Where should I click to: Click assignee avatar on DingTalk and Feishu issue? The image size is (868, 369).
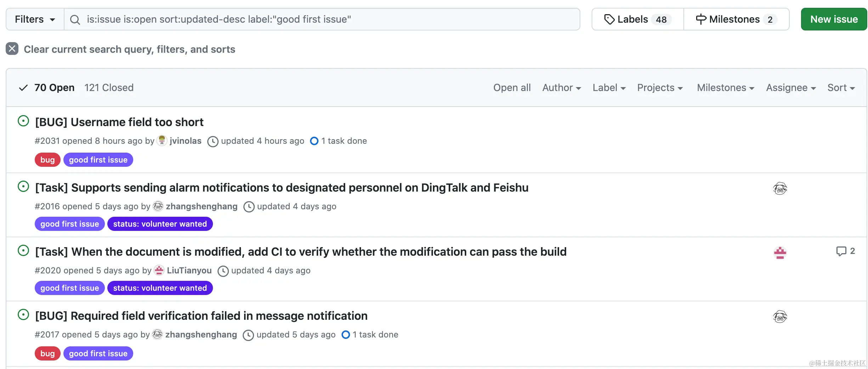780,188
